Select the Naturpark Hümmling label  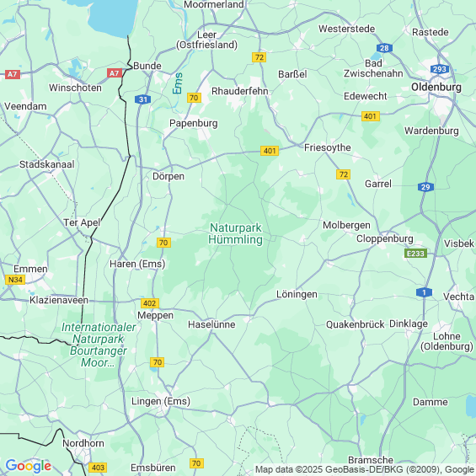tap(236, 233)
